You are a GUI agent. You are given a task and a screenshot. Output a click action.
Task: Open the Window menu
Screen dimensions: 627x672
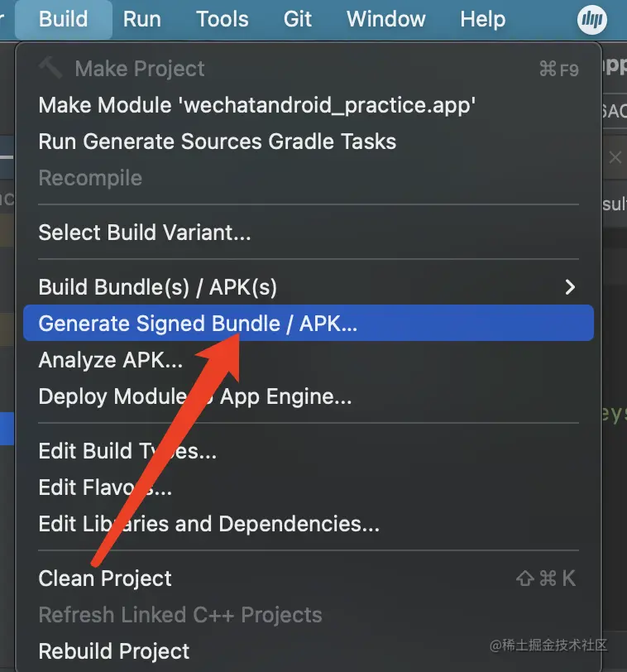point(385,19)
